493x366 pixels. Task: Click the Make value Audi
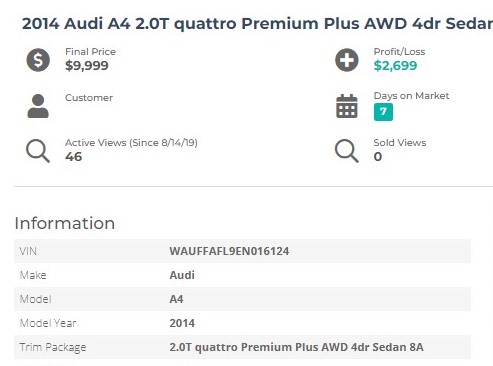[182, 275]
